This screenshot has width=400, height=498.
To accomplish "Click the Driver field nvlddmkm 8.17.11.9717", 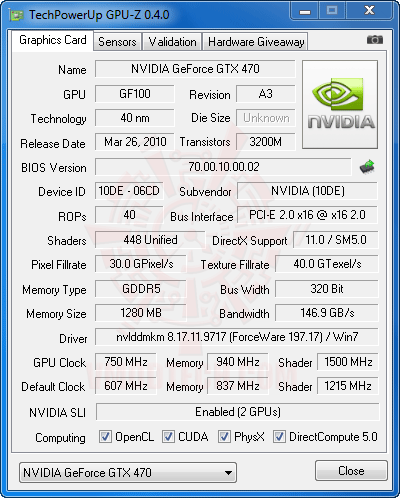I will pos(237,337).
